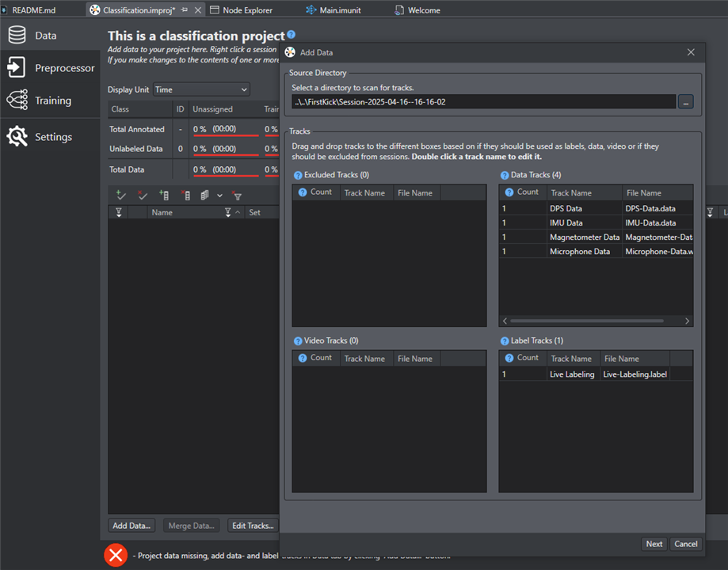The height and width of the screenshot is (570, 728).
Task: Select the Classification.improj tab
Action: [139, 10]
